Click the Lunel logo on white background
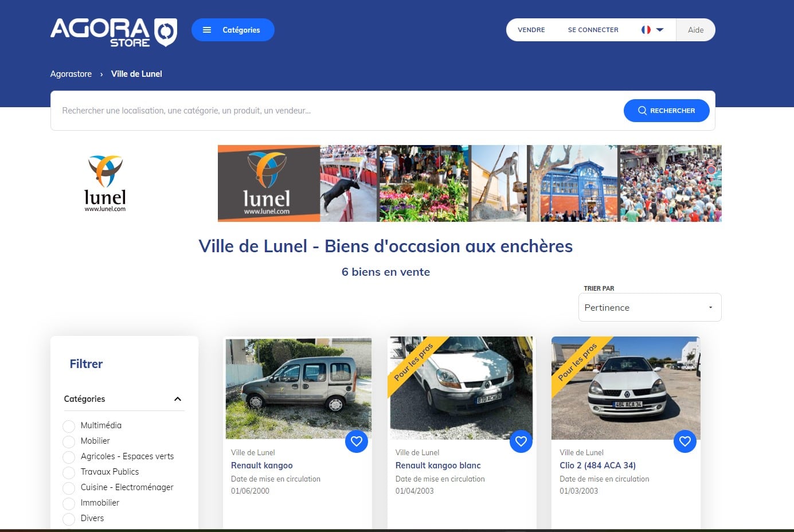The height and width of the screenshot is (532, 794). click(x=105, y=183)
